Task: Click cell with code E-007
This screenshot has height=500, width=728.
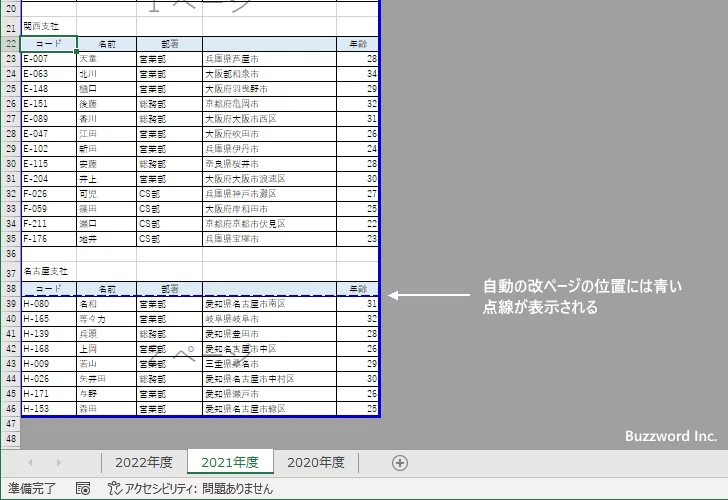Action: 49,59
